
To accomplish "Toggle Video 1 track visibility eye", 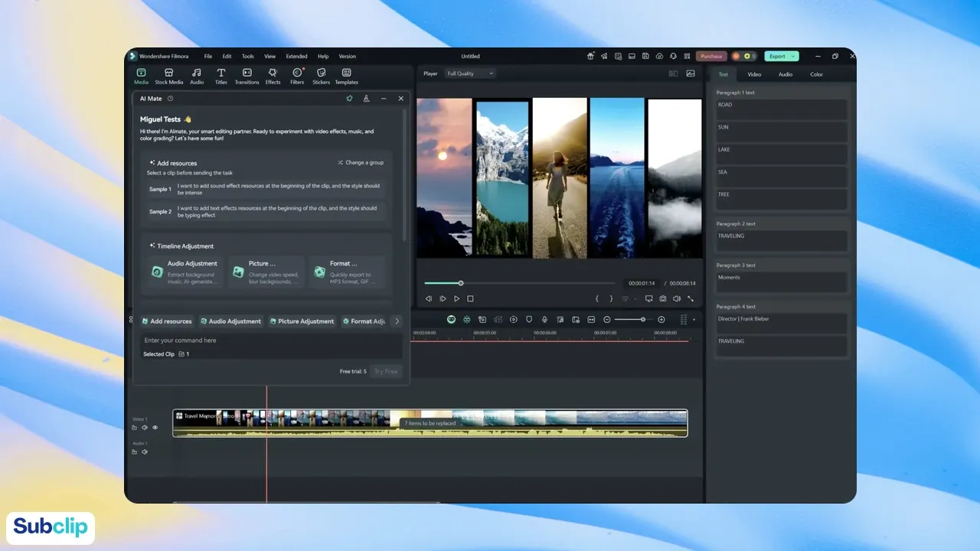I will coord(155,428).
